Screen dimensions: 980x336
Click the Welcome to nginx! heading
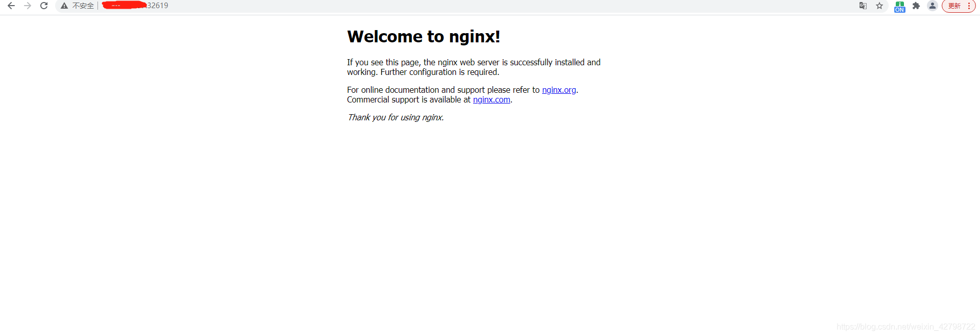point(424,37)
